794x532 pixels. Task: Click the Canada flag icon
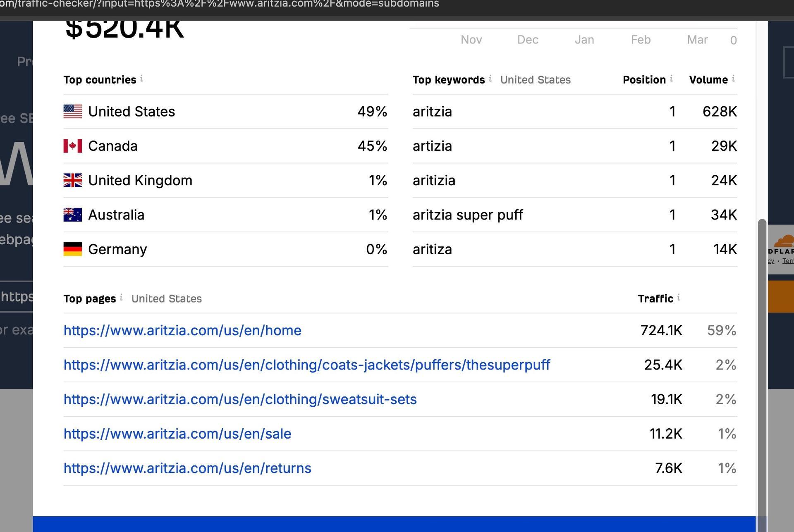[x=73, y=146]
